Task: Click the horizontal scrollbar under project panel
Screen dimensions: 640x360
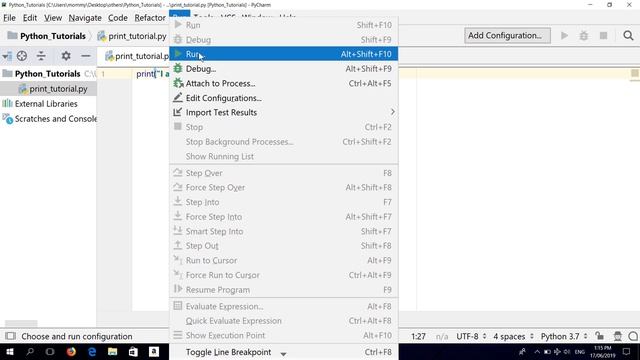Action: [21, 323]
